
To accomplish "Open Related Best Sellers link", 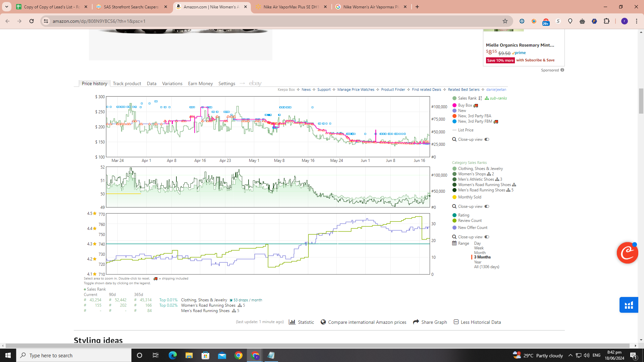I will coord(464,89).
